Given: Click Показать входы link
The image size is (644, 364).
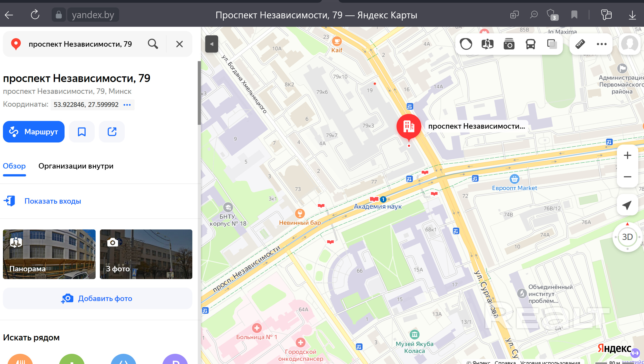Looking at the screenshot, I should tap(53, 201).
